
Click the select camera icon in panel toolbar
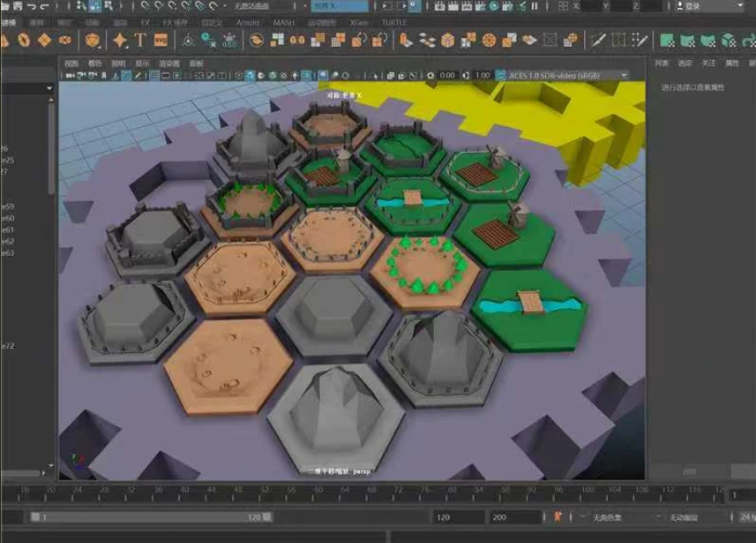[70, 76]
